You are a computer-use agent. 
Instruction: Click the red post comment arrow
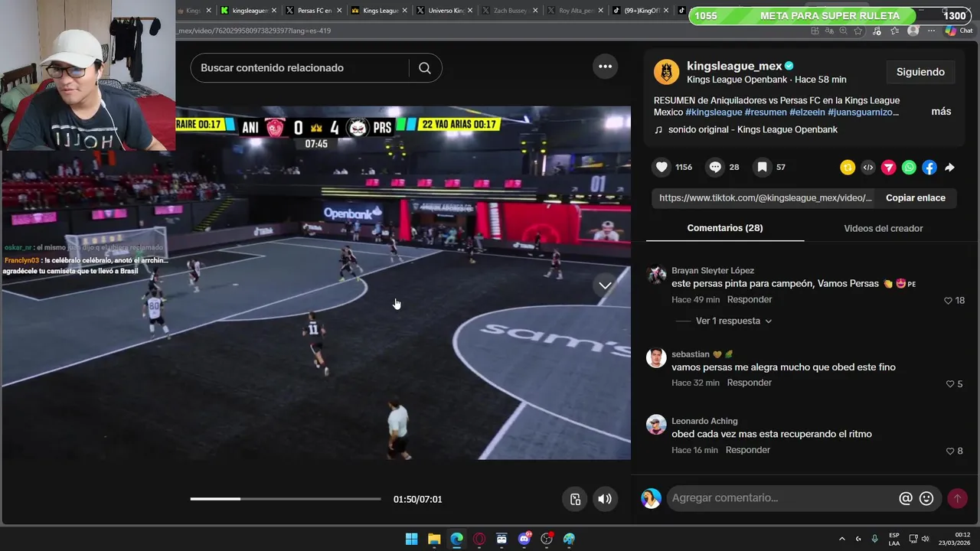click(x=957, y=498)
